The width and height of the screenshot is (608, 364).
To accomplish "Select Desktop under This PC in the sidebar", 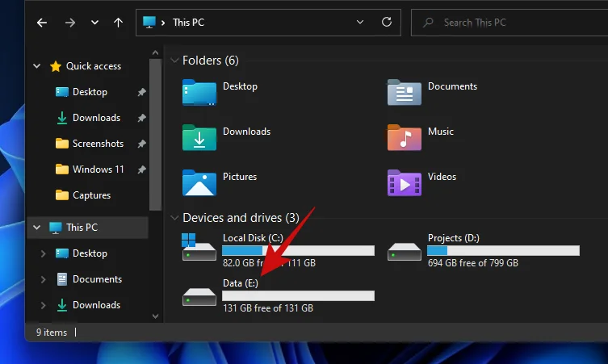I will 90,253.
